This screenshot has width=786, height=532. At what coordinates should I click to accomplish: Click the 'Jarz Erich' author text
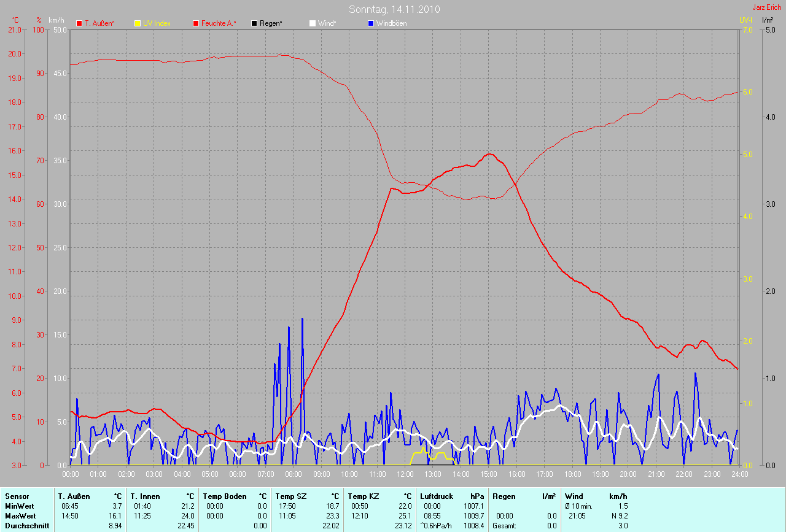pyautogui.click(x=768, y=7)
